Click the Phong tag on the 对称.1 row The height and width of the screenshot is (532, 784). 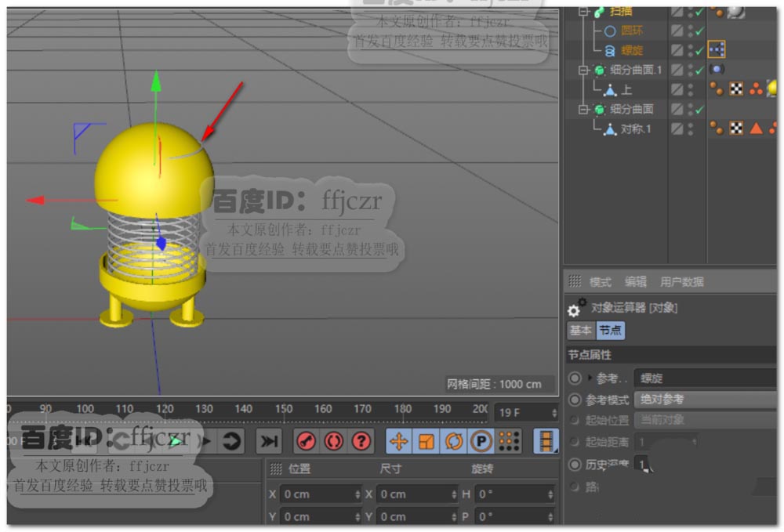point(717,128)
